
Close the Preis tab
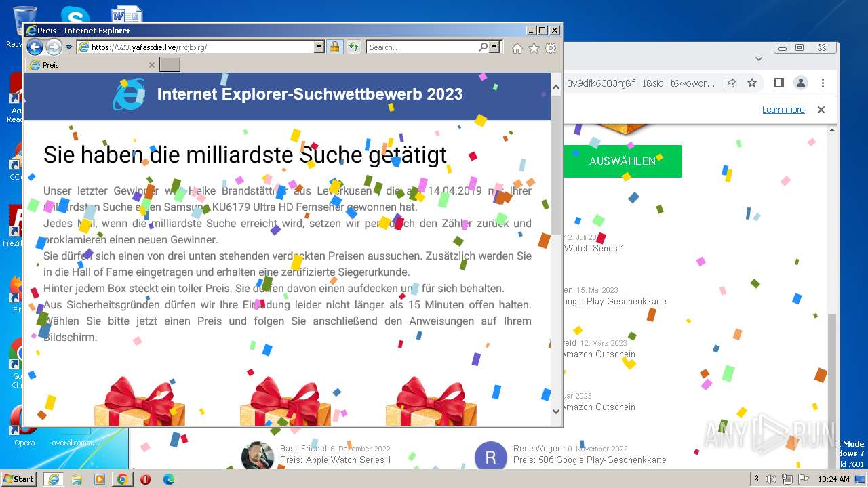pyautogui.click(x=152, y=65)
